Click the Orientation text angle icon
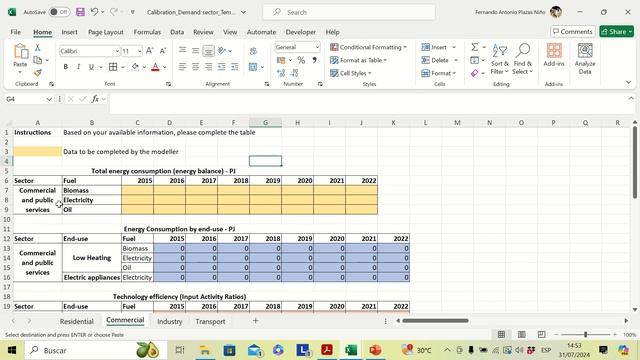 click(x=222, y=51)
